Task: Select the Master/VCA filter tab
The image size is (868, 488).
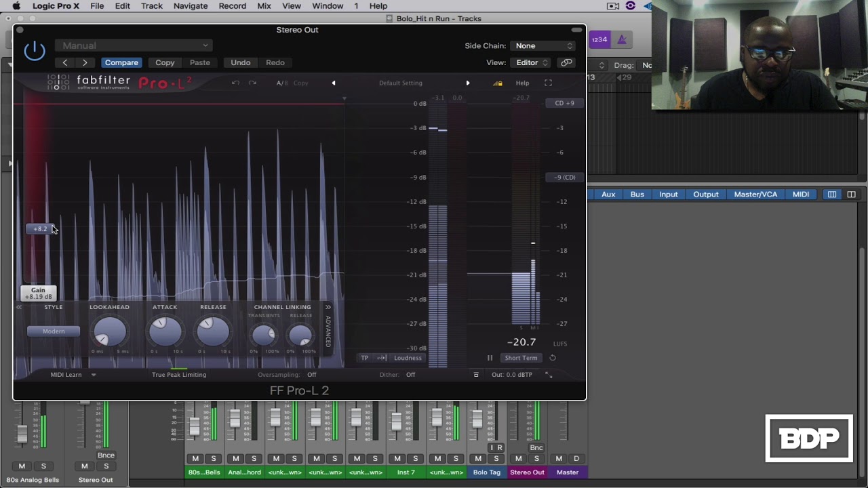Action: pyautogui.click(x=755, y=195)
